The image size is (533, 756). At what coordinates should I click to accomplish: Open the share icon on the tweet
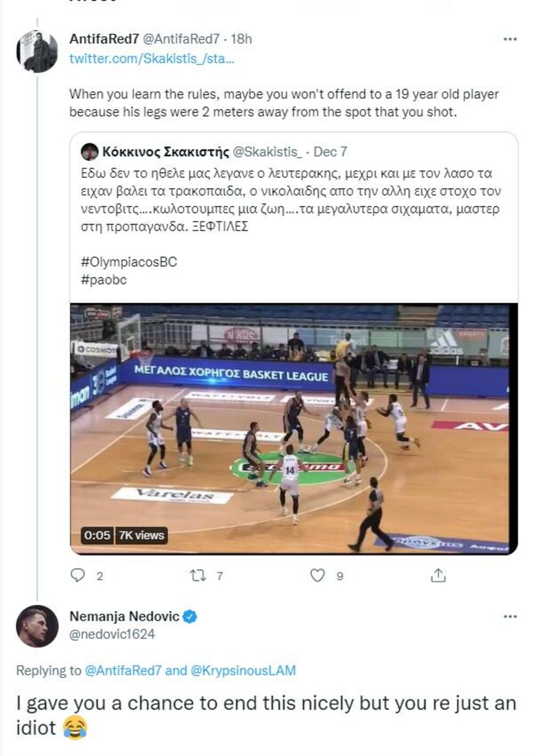click(438, 575)
